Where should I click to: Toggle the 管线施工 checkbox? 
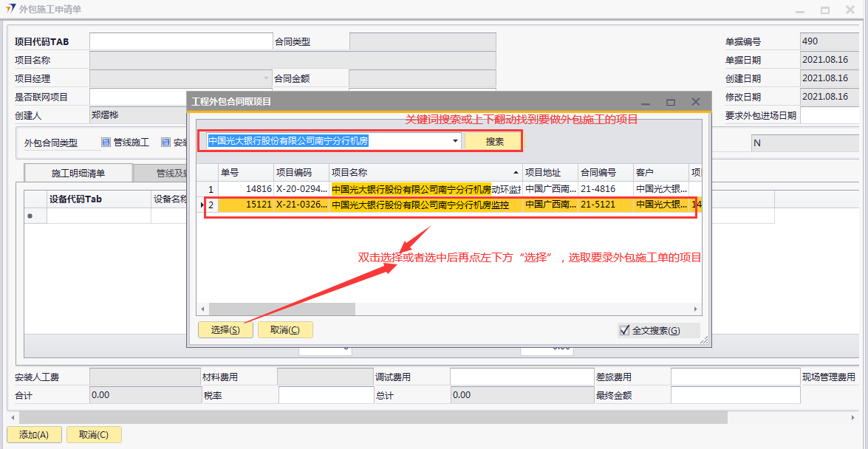coord(106,143)
